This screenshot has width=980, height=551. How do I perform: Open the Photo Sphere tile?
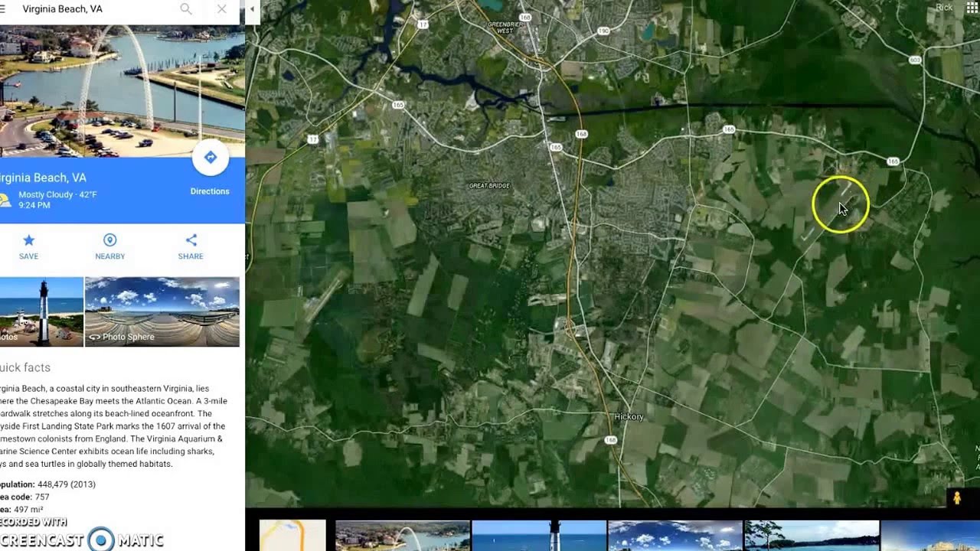tap(162, 311)
